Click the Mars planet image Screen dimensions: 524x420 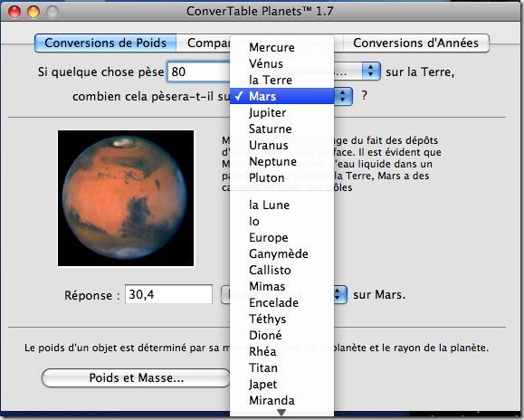[x=126, y=198]
